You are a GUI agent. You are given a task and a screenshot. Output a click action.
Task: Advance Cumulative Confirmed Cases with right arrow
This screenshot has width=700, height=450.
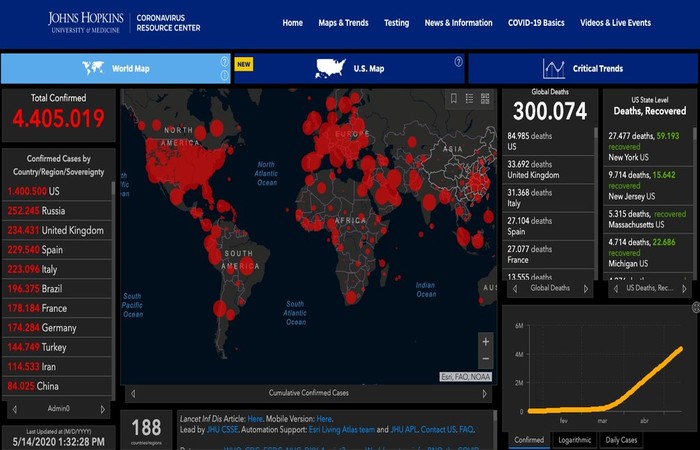484,394
